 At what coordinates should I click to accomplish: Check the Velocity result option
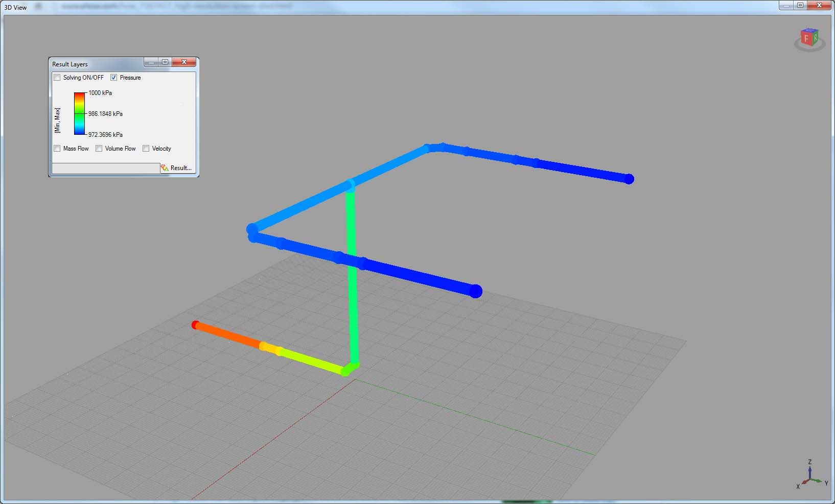(146, 149)
